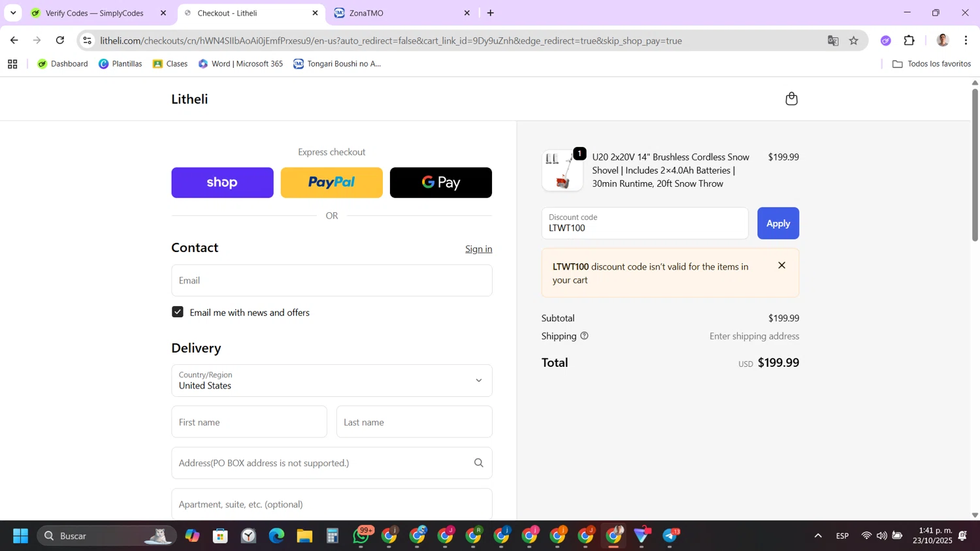Open the Tongari Boushi no A... bookmark
The width and height of the screenshot is (980, 551).
337,64
